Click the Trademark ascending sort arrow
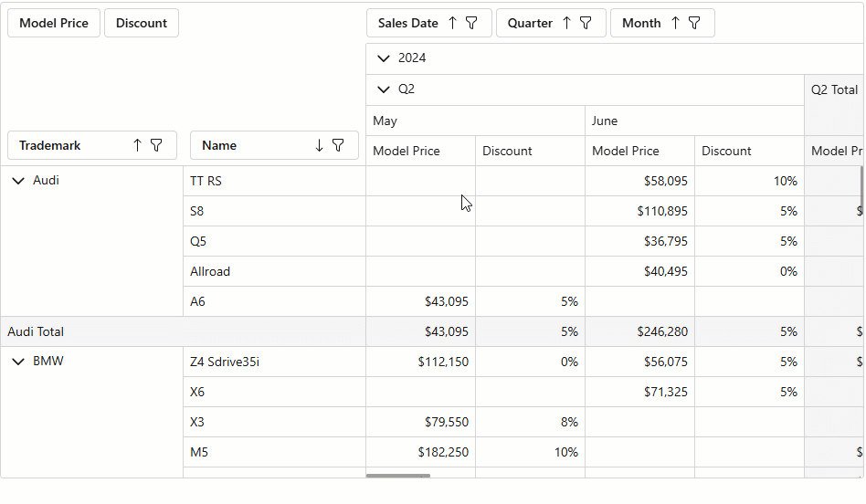This screenshot has width=866, height=504. (x=137, y=145)
